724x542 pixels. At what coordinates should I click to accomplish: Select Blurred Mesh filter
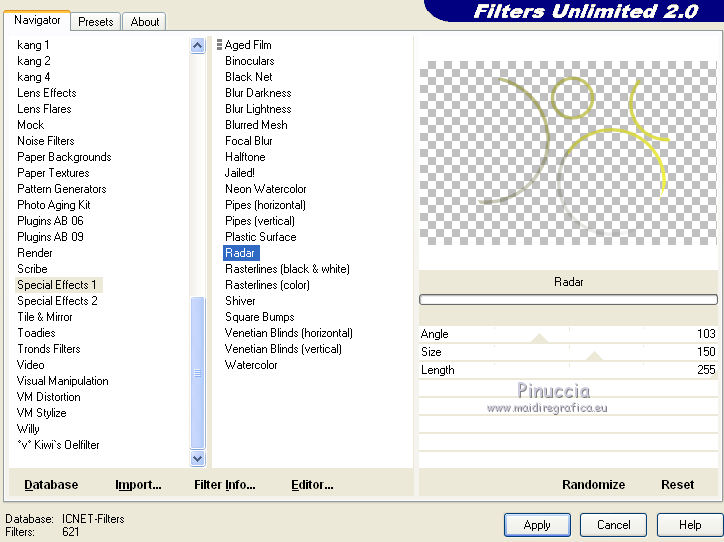coord(256,125)
